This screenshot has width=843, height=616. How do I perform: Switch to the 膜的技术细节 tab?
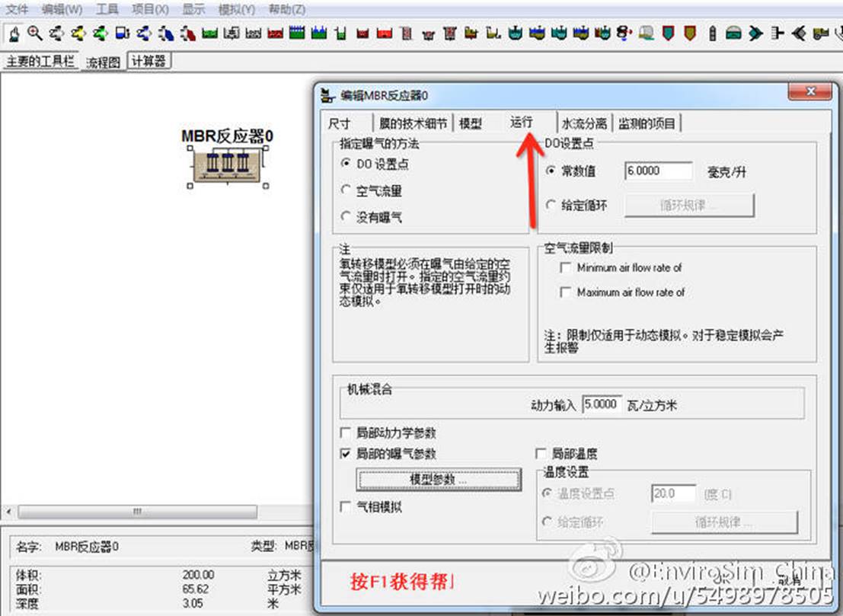pyautogui.click(x=413, y=123)
